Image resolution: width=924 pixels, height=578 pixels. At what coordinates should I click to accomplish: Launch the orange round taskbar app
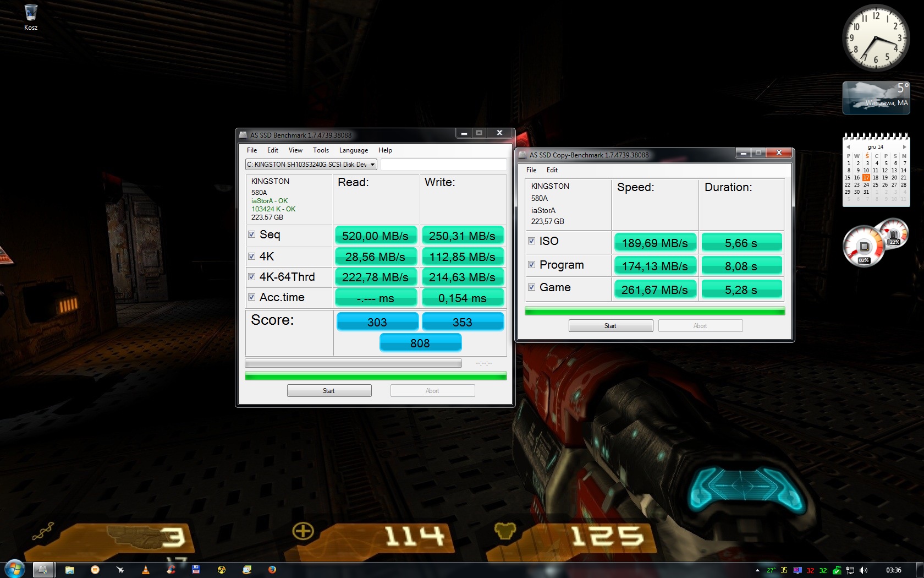click(95, 570)
